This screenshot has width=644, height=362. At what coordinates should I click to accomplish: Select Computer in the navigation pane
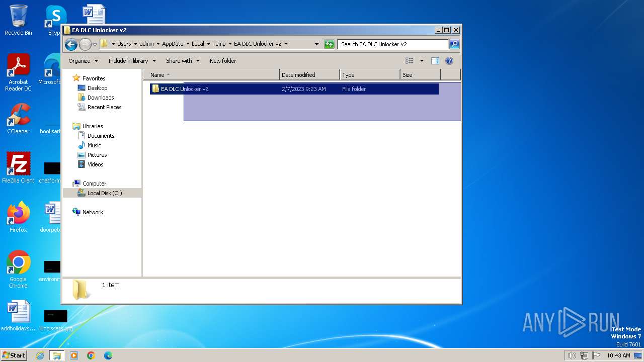90,184
